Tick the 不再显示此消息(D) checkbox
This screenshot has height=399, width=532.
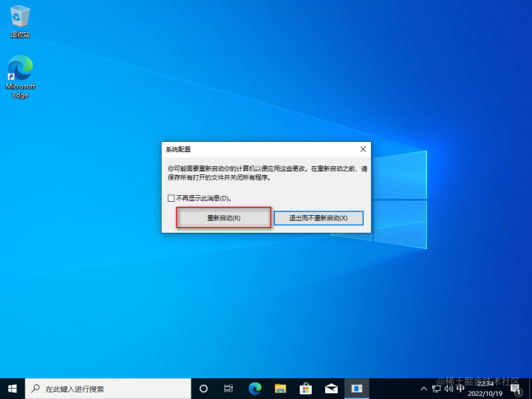tap(171, 198)
